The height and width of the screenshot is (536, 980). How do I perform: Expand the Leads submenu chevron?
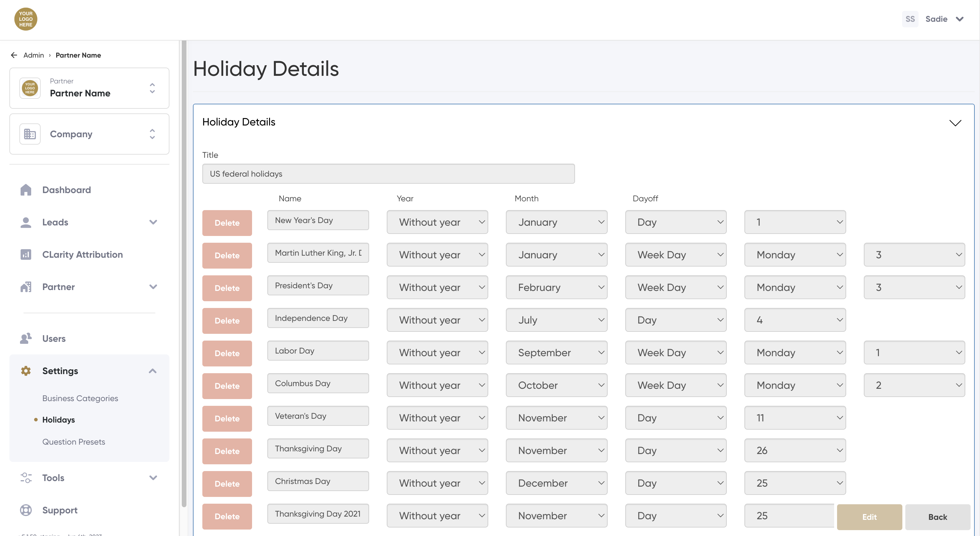(153, 222)
